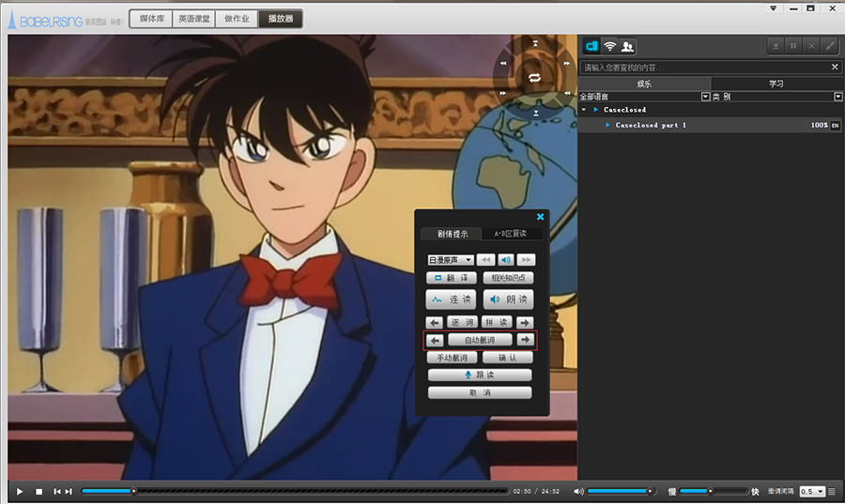Click the 取消 cancel button

(480, 392)
